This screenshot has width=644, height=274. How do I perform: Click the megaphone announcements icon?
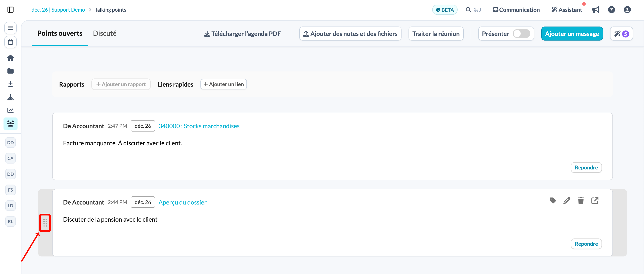596,10
